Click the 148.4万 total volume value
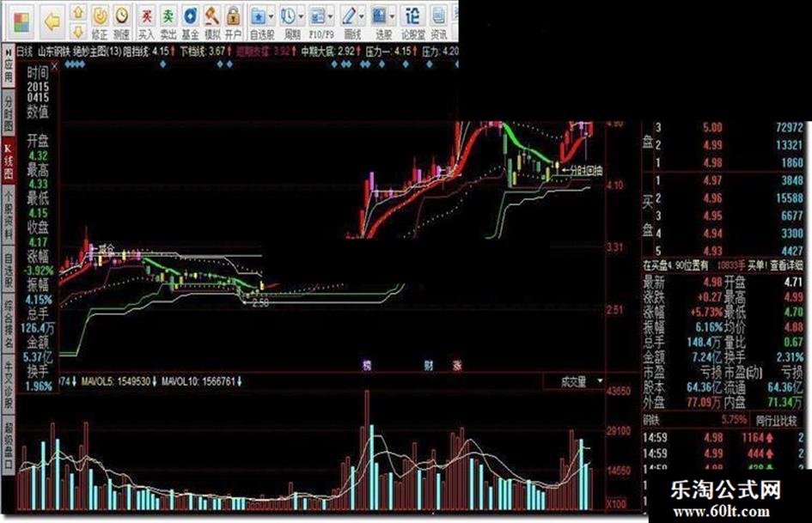This screenshot has height=523, width=812. tap(705, 342)
